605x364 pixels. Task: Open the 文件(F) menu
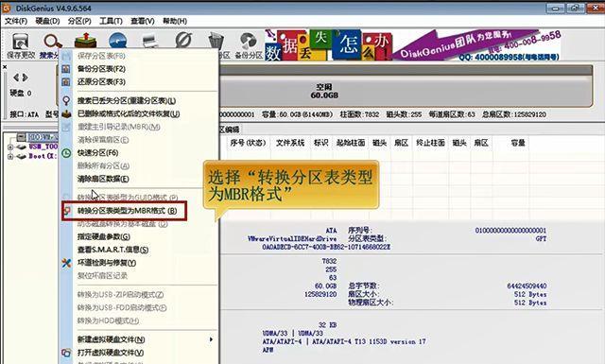pos(16,21)
